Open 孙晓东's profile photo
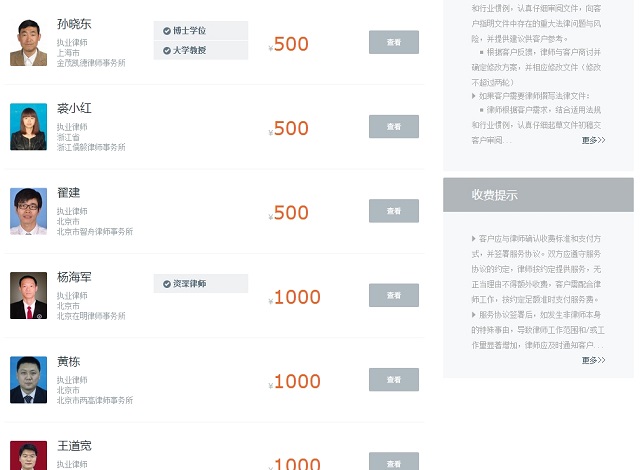 (x=28, y=43)
